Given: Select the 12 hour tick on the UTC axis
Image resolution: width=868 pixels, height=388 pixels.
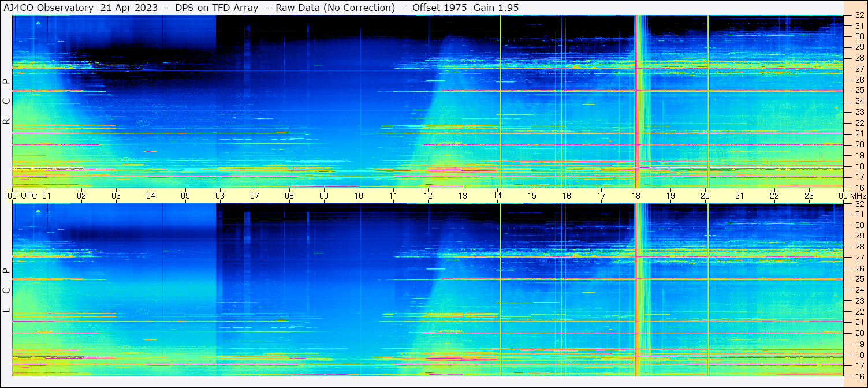Looking at the screenshot, I should click(x=428, y=196).
